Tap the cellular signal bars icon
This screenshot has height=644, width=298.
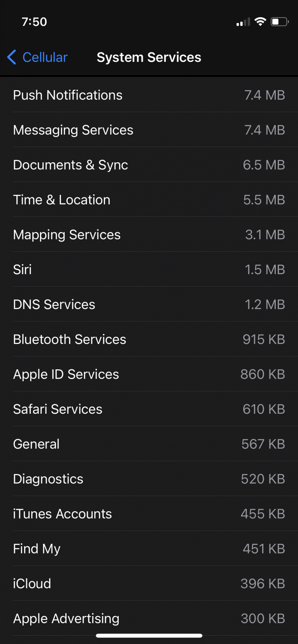pyautogui.click(x=243, y=22)
